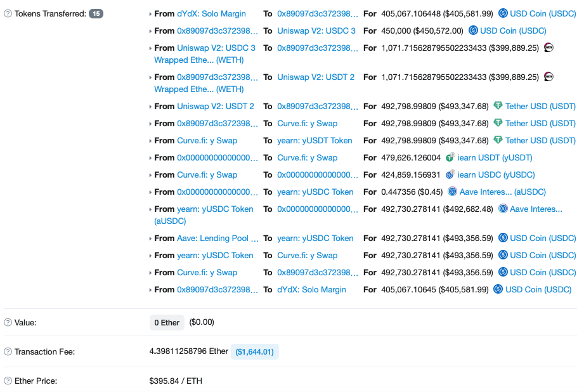The image size is (584, 392).
Task: Click the iearn USDT token icon
Action: coord(450,157)
